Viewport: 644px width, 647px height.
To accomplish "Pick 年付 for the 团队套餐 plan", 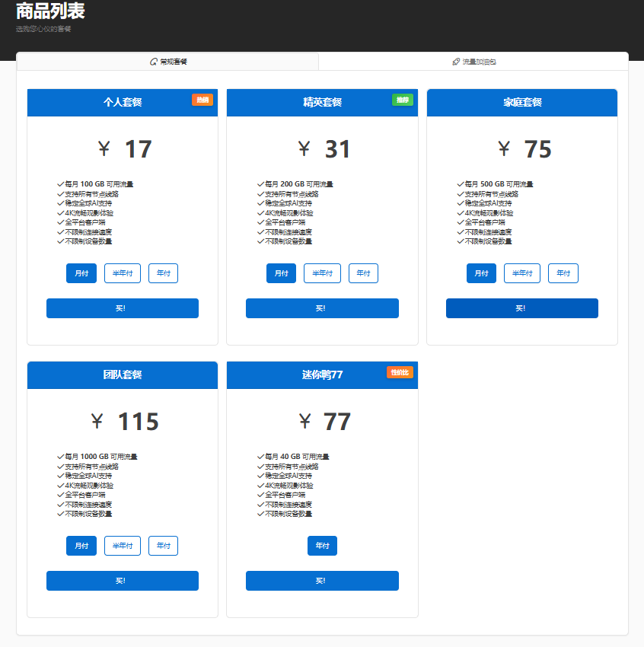I will click(164, 546).
